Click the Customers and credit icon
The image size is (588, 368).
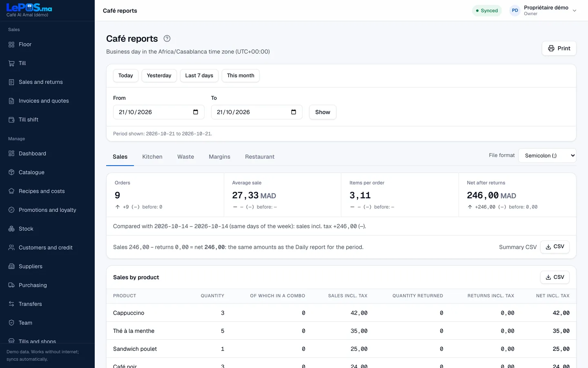(x=11, y=248)
